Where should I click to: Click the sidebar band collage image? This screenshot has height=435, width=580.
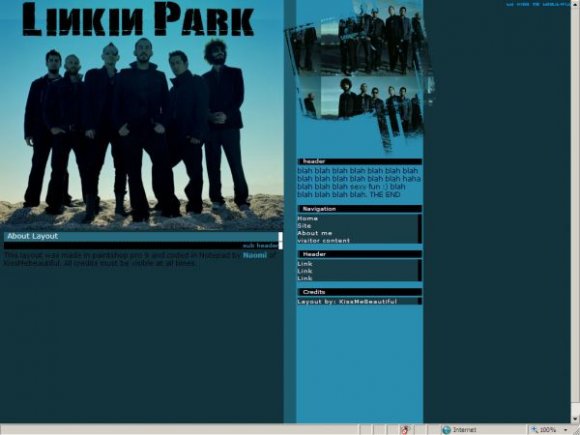click(x=360, y=76)
